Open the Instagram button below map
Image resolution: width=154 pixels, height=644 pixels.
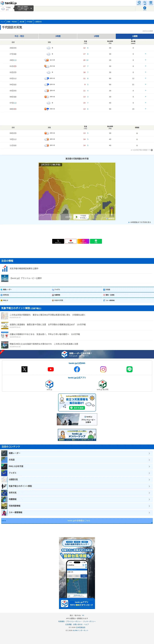pos(83,241)
